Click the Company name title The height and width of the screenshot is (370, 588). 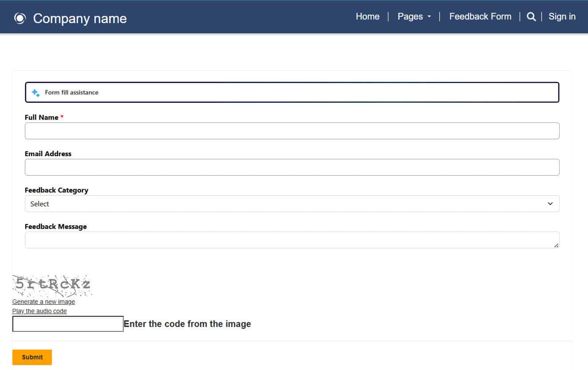[x=80, y=19]
